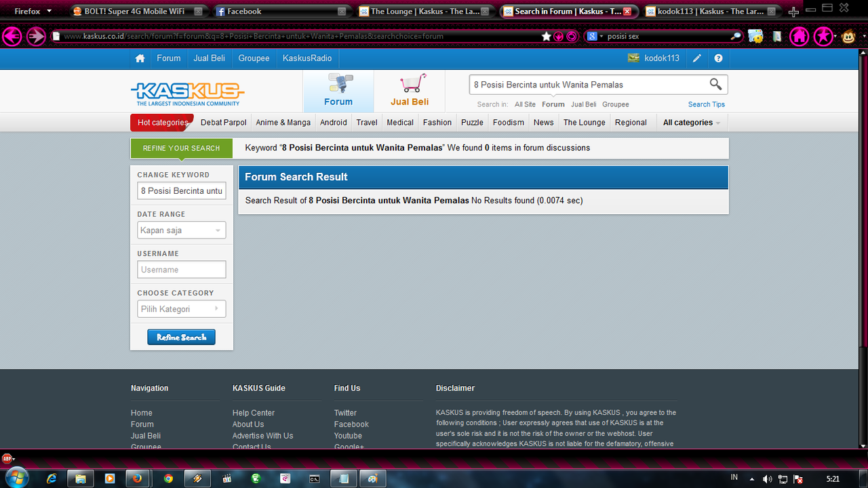Click Kaskus home icon in blue bar

(x=140, y=58)
